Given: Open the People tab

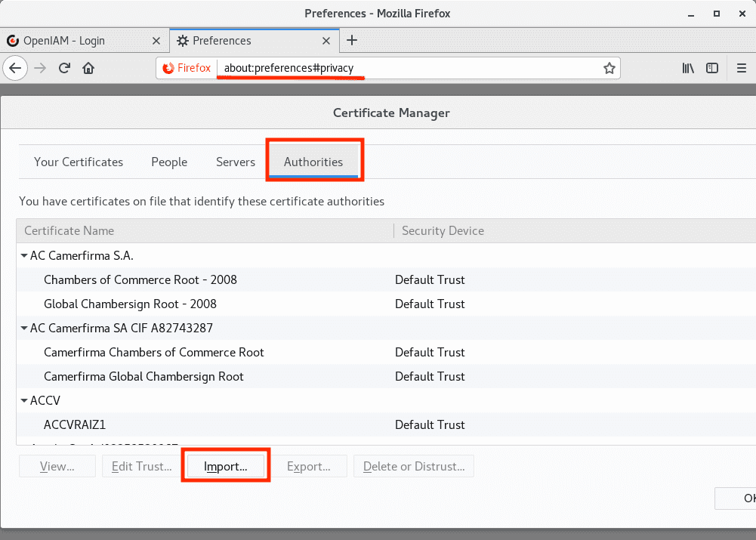Looking at the screenshot, I should point(169,162).
